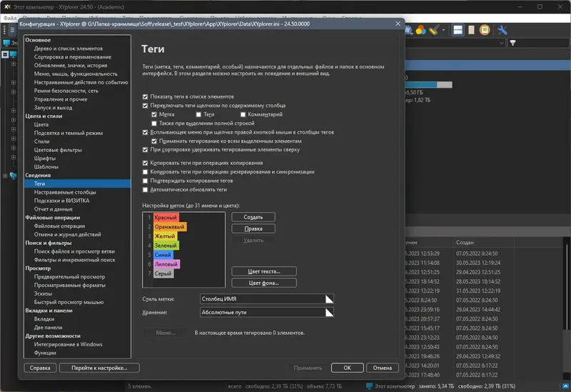571x392 pixels.
Task: Enable 'Автоматически обновлять теги' checkbox
Action: click(146, 189)
